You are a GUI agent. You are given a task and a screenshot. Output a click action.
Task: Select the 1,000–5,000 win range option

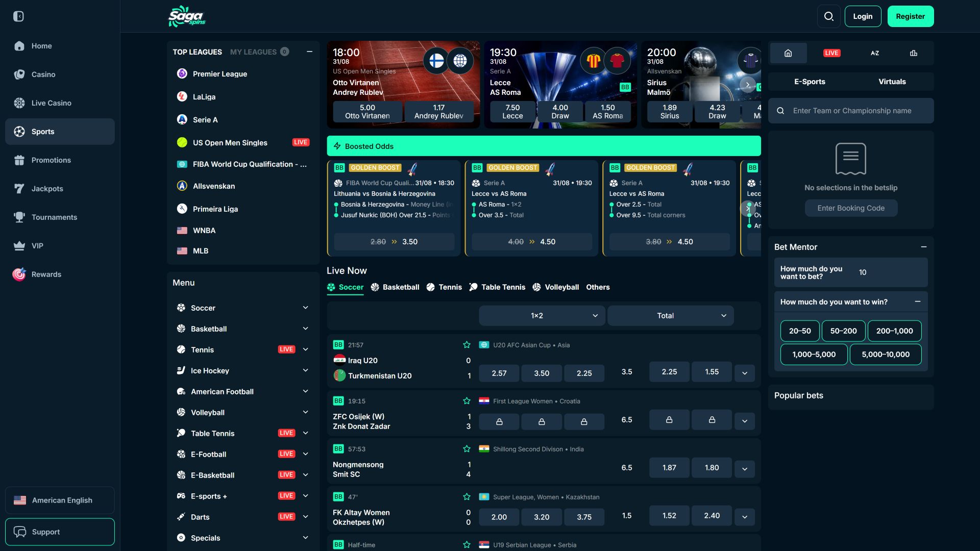pyautogui.click(x=814, y=355)
